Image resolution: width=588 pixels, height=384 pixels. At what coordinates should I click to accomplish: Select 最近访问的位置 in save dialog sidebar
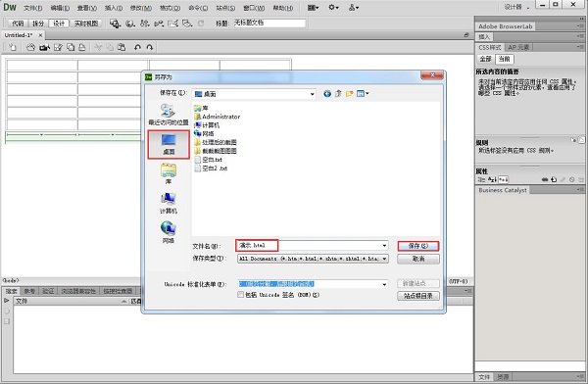click(x=168, y=115)
